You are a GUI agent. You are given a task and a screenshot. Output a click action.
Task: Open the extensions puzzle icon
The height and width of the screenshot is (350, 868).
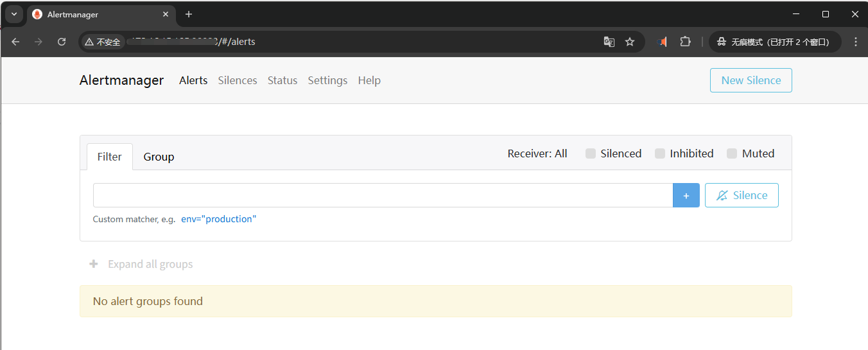pyautogui.click(x=685, y=42)
